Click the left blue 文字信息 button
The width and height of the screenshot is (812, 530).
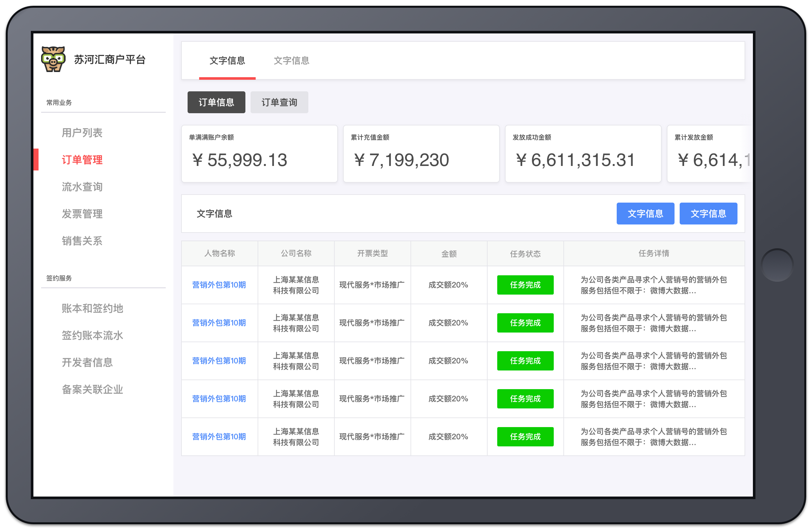tap(645, 214)
